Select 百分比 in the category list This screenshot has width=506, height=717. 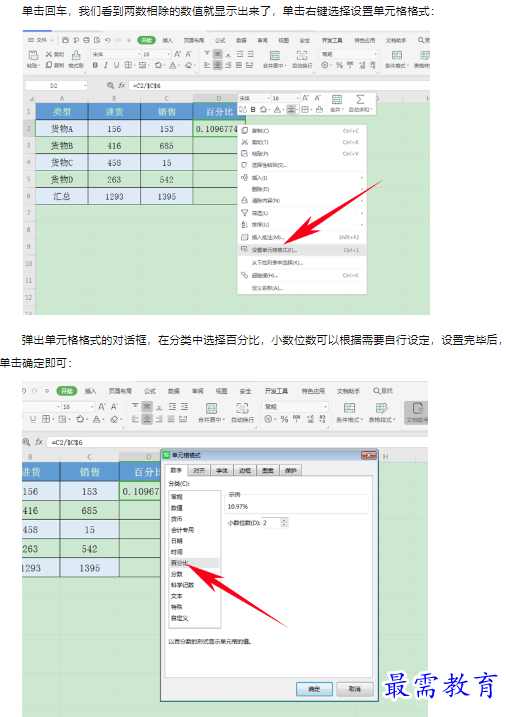coord(194,563)
